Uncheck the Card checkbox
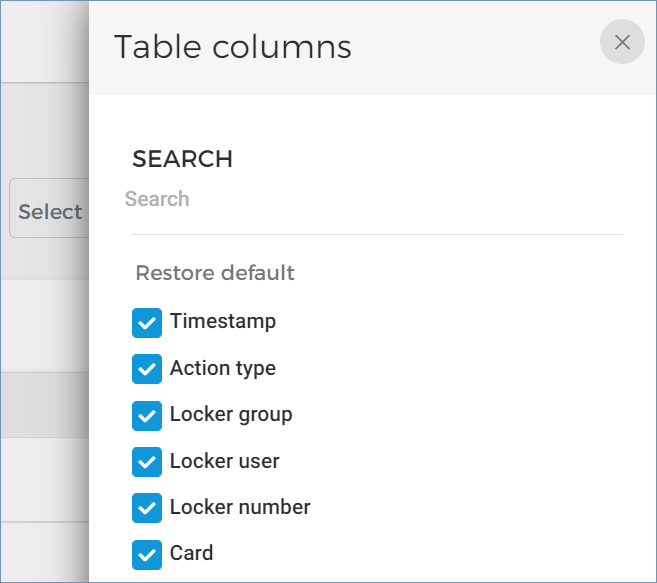 click(x=147, y=555)
